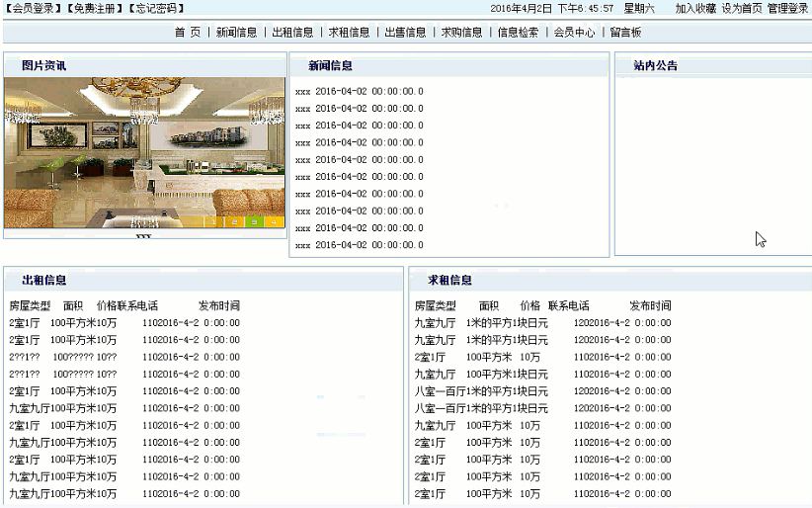
Task: Click the showroom slideshow image
Action: pos(144,153)
